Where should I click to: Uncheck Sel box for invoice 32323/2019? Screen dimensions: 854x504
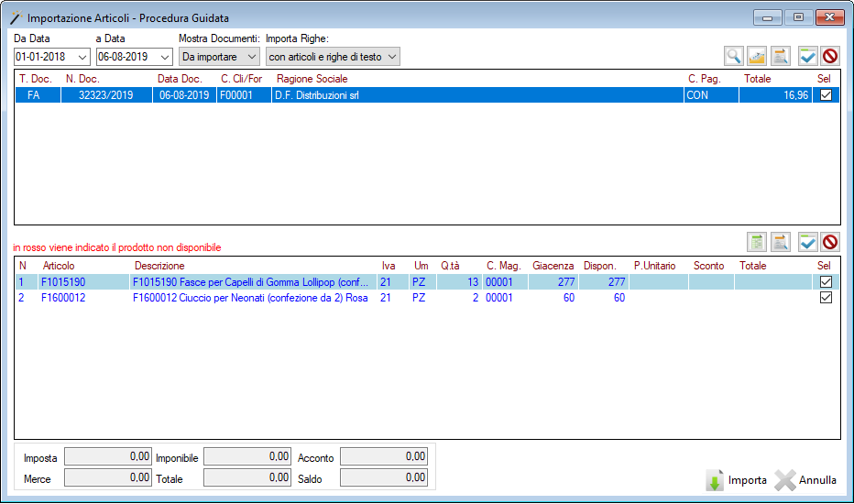[x=826, y=95]
